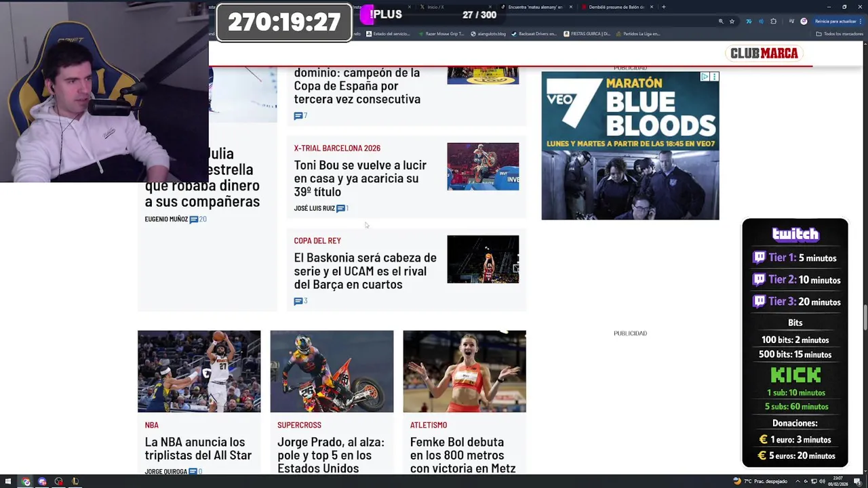Open the Chrome icon in the taskbar
The height and width of the screenshot is (488, 868).
[x=26, y=482]
